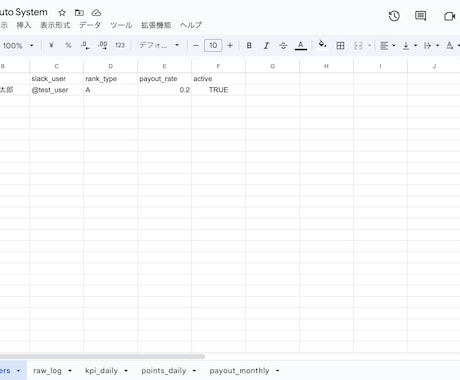Click the horizontal scrollbar thumb
This screenshot has width=460, height=380.
[x=102, y=356]
